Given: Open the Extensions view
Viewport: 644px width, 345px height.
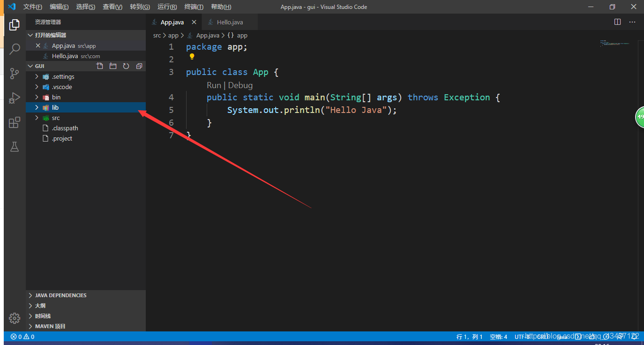Looking at the screenshot, I should point(15,122).
